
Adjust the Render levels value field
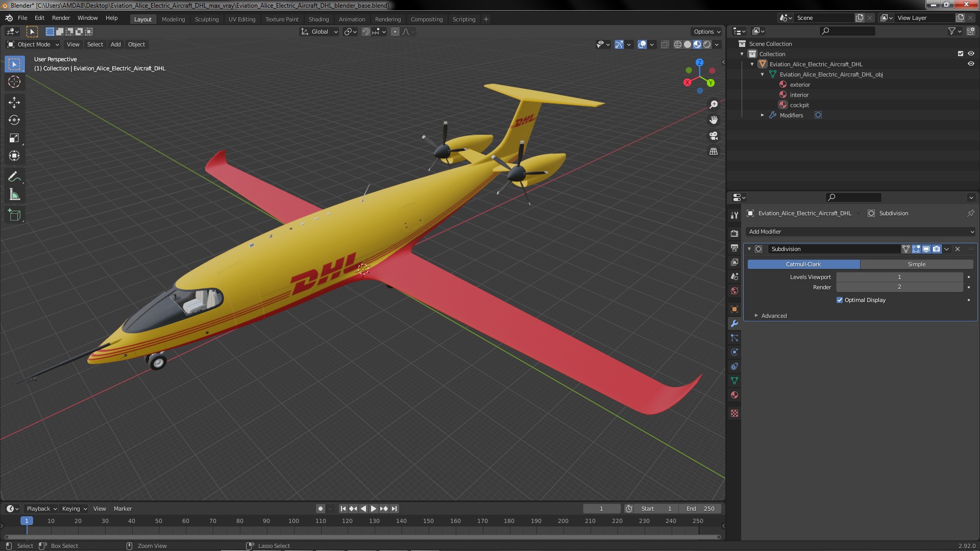click(899, 287)
